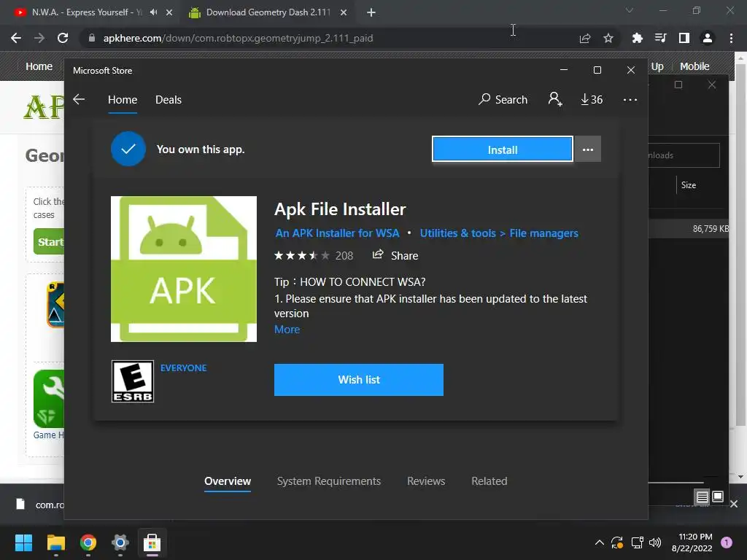The width and height of the screenshot is (747, 560).
Task: Go back in Chrome browser
Action: pos(16,38)
